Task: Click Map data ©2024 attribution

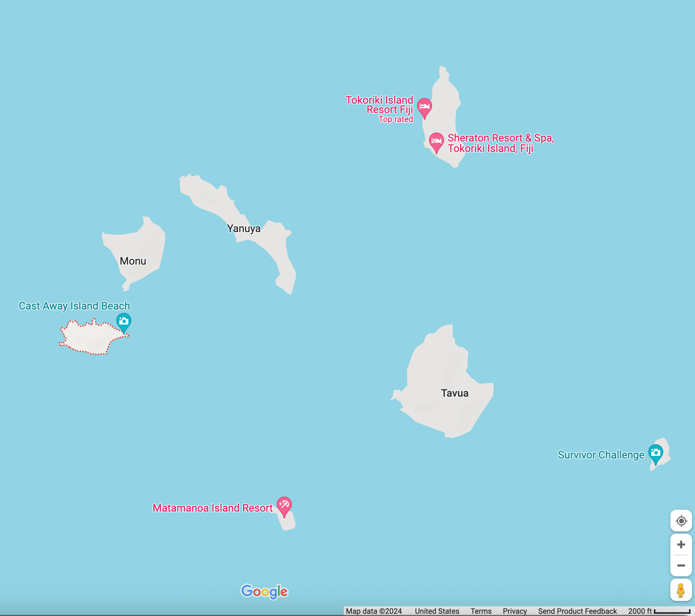Action: 374,611
